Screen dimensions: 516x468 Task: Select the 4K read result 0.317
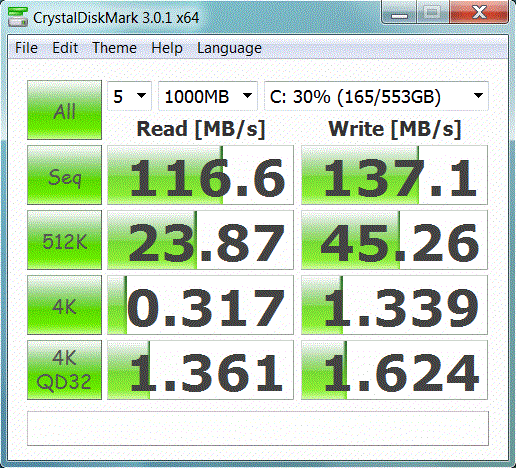point(200,305)
